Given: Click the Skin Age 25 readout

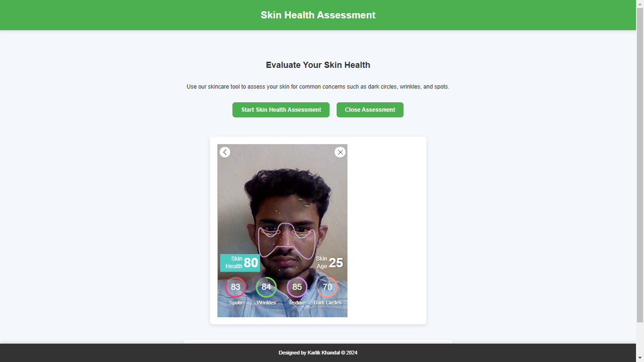Looking at the screenshot, I should (329, 263).
